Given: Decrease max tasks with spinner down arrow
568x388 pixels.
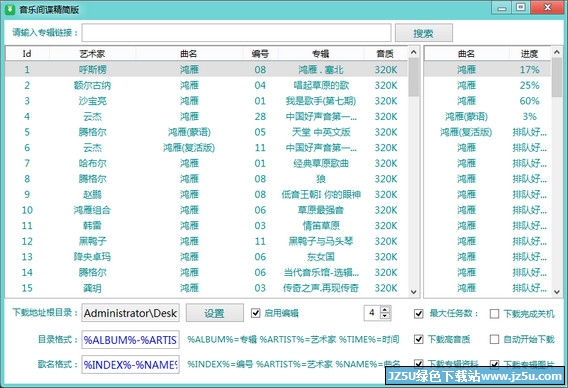Looking at the screenshot, I should [385, 316].
